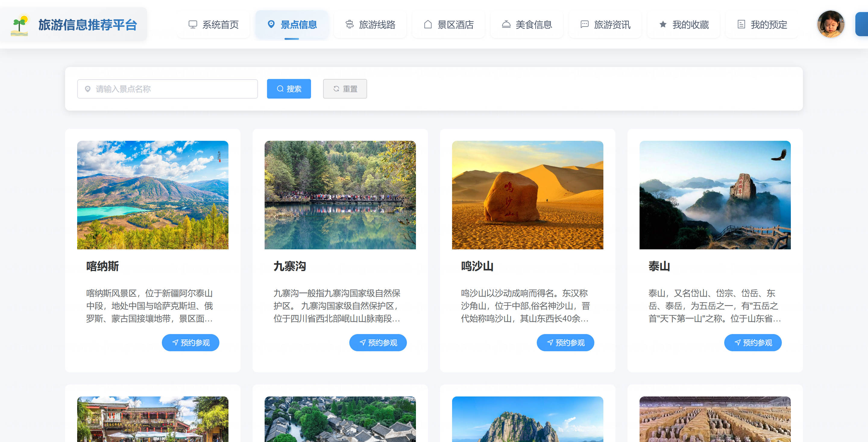Go to 旅游线路 page
This screenshot has height=442, width=868.
tap(370, 24)
